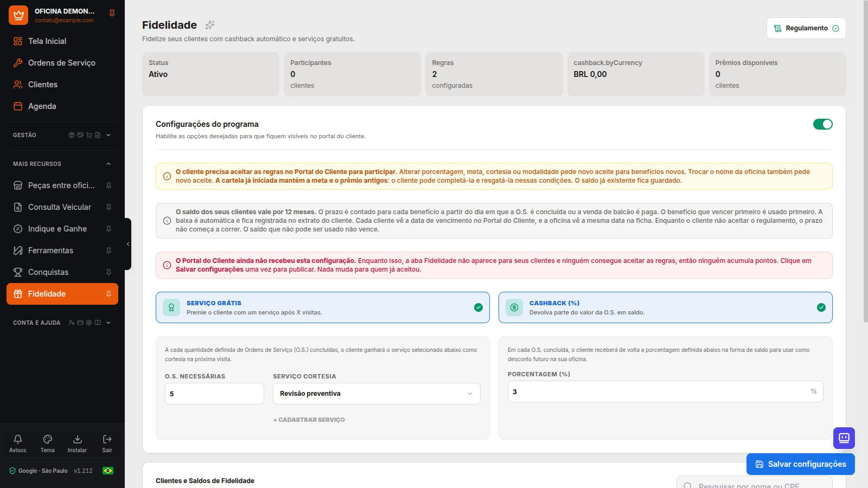Expand the Gestão section
Screen dimensions: 868x488
pyautogui.click(x=62, y=135)
